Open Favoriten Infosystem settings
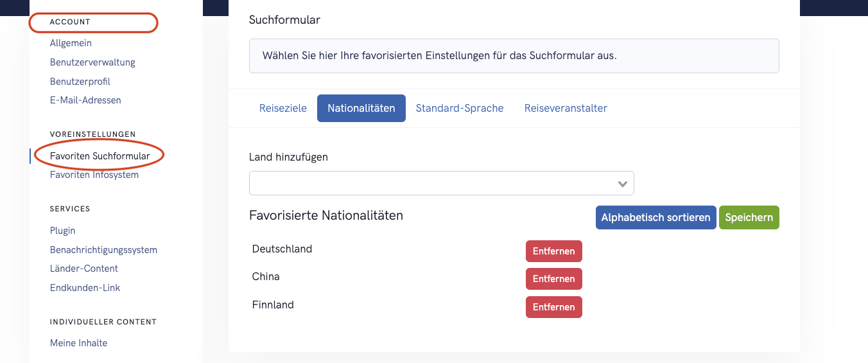Image resolution: width=868 pixels, height=363 pixels. coord(94,175)
